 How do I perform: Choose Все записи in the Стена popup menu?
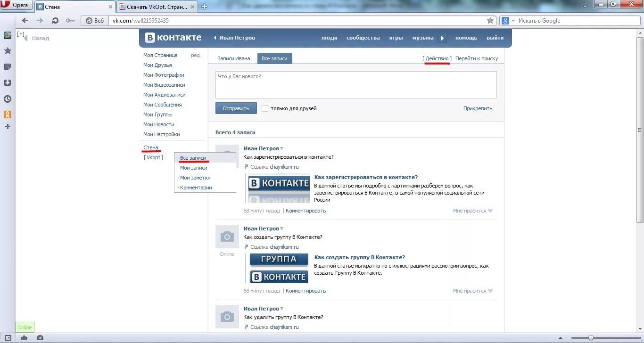tap(205, 158)
